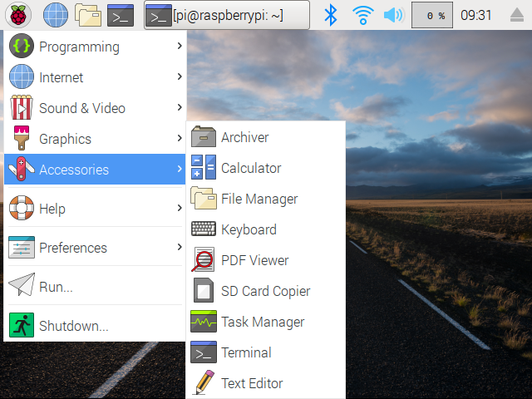The image size is (532, 399).
Task: Launch PDF Viewer from Accessories
Action: coord(266,260)
